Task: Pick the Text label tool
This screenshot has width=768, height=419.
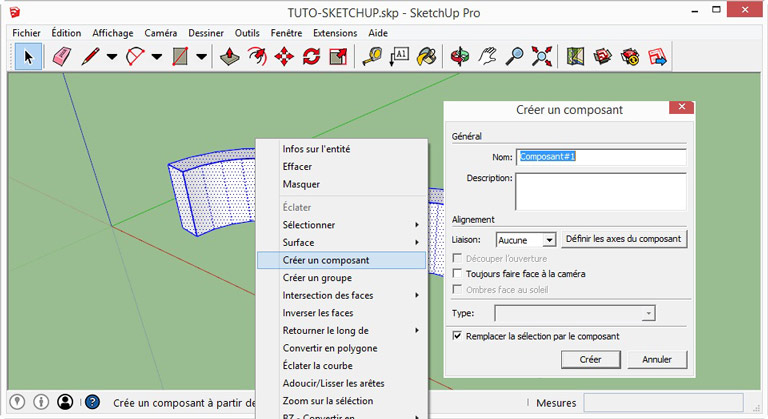Action: coord(399,56)
